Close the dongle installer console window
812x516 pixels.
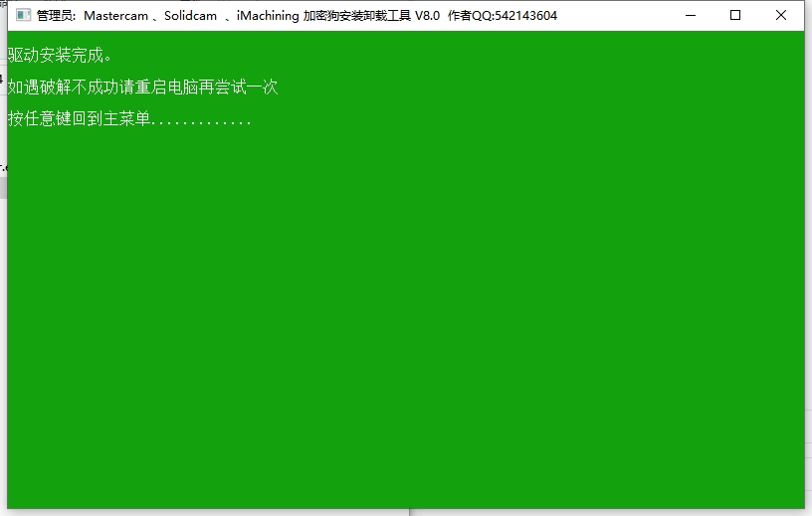click(781, 15)
